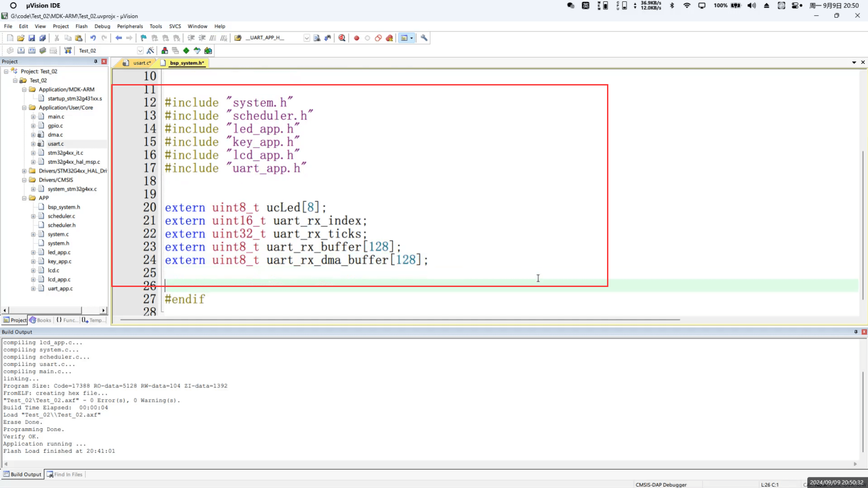Open Configuration wrench icon
This screenshot has height=488, width=868.
424,38
